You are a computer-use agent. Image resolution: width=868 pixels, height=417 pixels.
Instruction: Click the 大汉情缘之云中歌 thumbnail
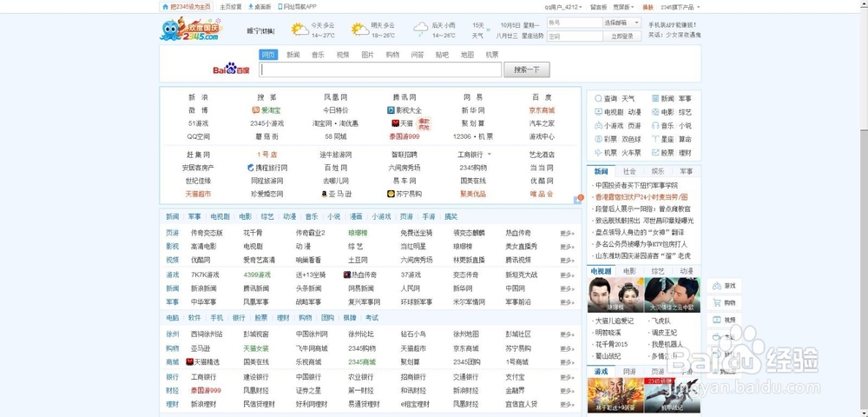click(x=672, y=295)
